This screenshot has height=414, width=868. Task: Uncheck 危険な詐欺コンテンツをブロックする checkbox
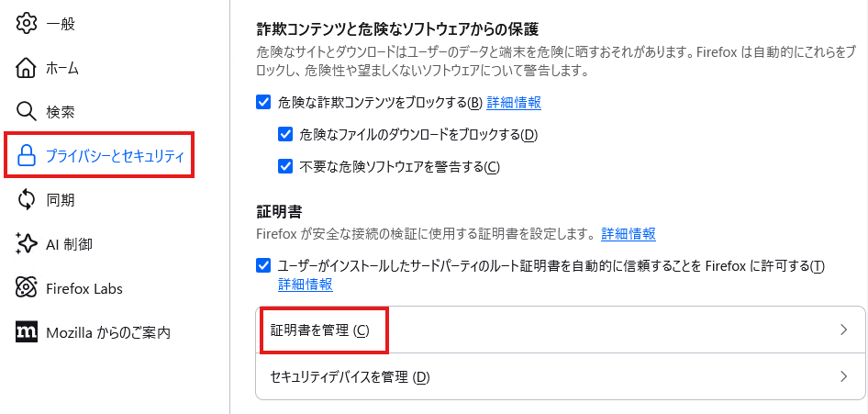[x=263, y=103]
